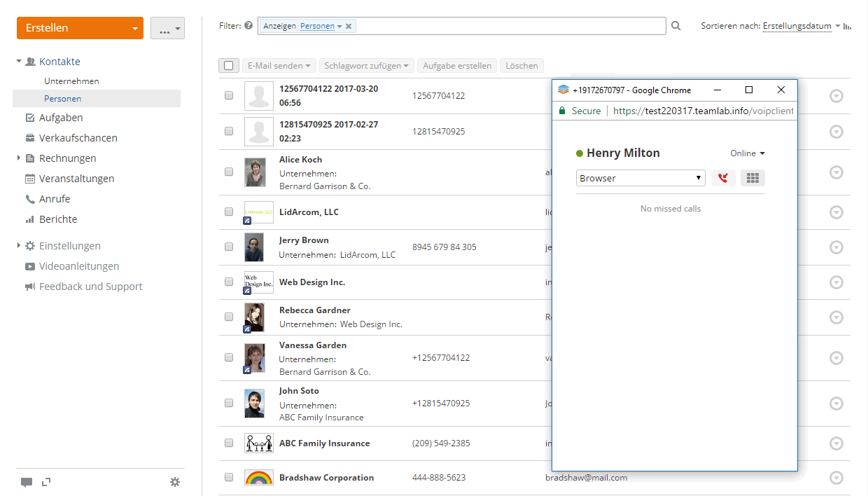Viewport: 868px width, 496px height.
Task: Remove the Personen filter with its X
Action: [x=349, y=26]
